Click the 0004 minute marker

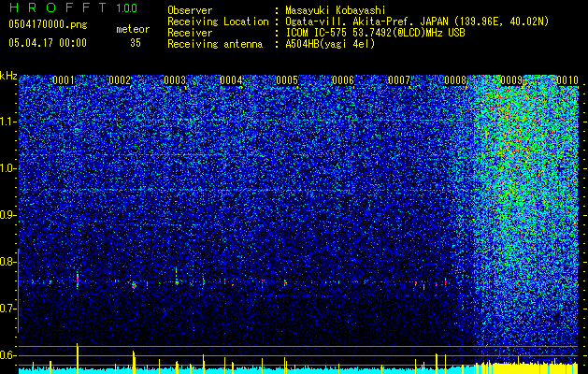coord(231,80)
